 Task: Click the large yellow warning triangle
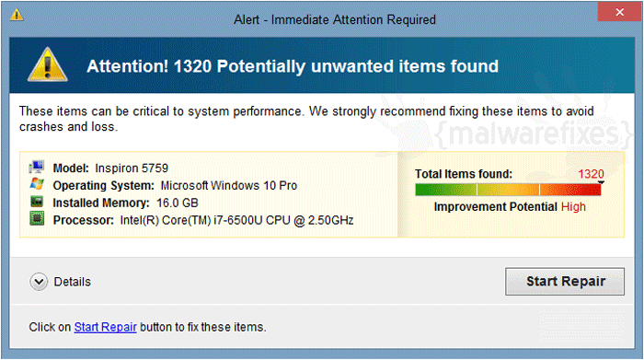point(48,64)
